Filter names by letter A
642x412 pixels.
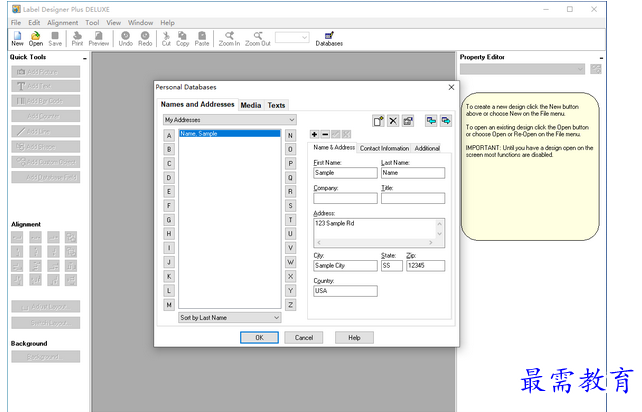[169, 136]
